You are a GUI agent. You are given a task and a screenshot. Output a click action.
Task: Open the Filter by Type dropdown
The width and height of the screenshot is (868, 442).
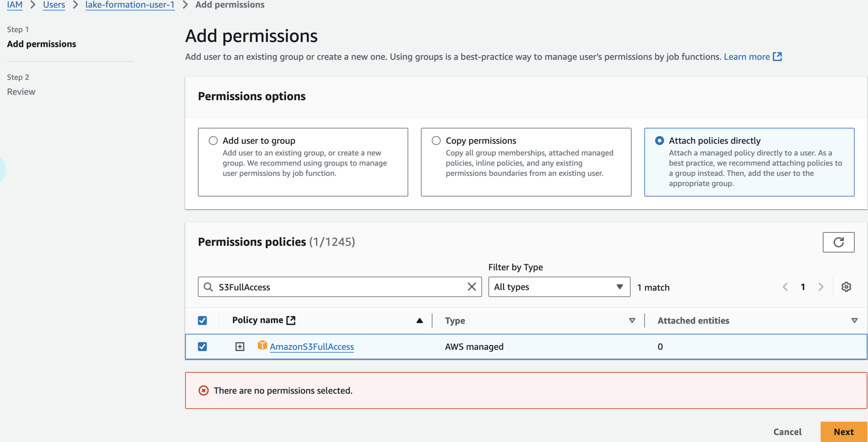point(559,287)
